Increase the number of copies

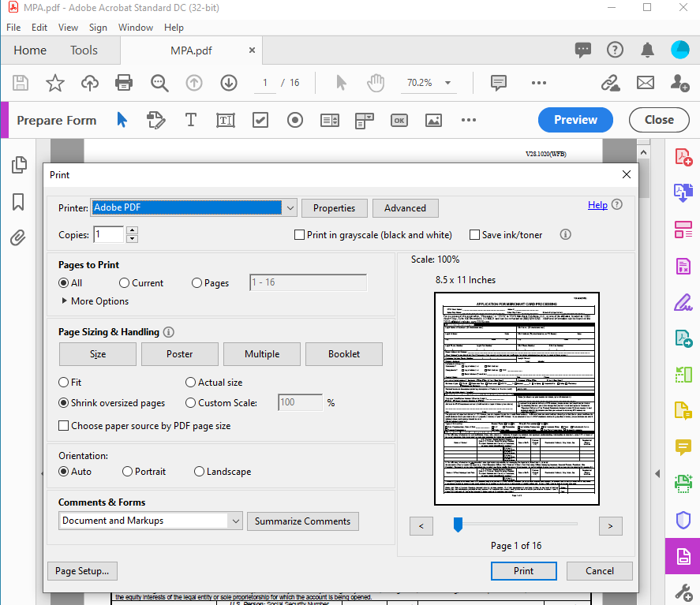point(132,230)
